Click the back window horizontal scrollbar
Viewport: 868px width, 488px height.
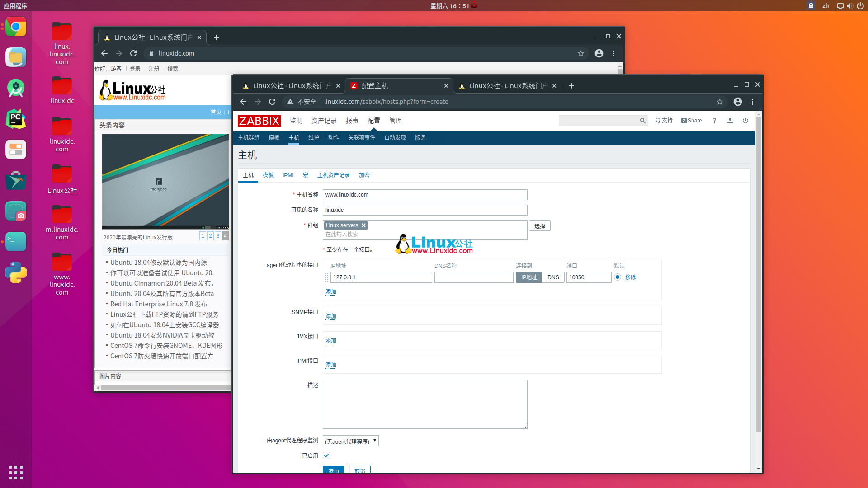[167, 388]
